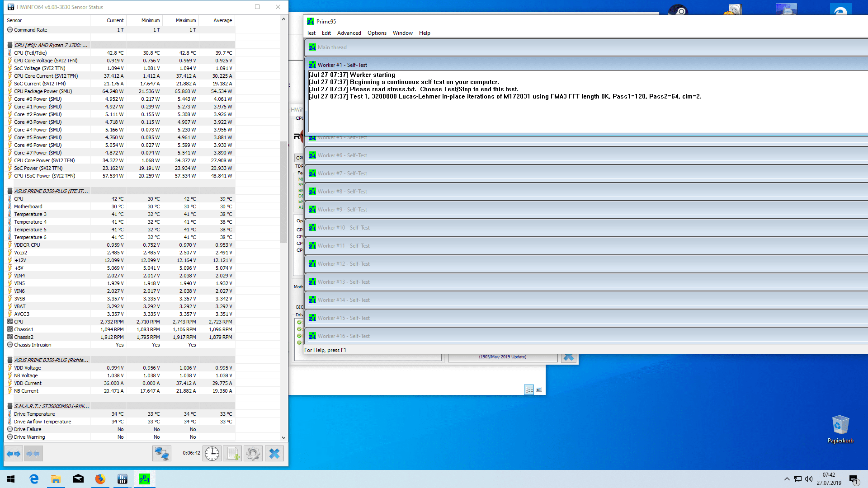Image resolution: width=868 pixels, height=488 pixels.
Task: Select the Command Rate sensor row
Action: (x=120, y=30)
